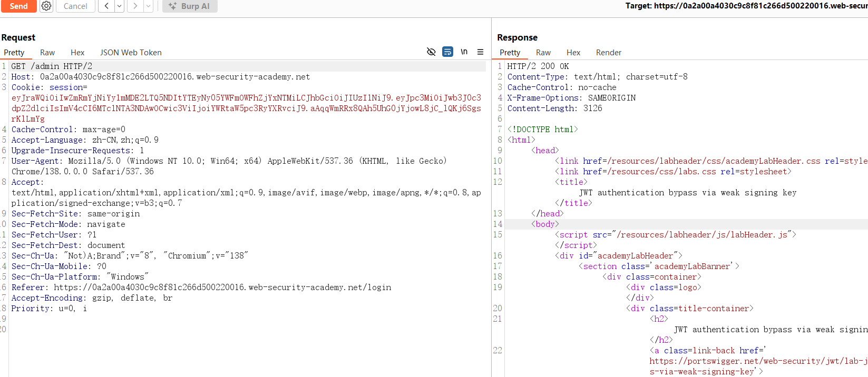Screen dimensions: 868x377
Task: Click the Accept-Language header line
Action: [x=85, y=140]
